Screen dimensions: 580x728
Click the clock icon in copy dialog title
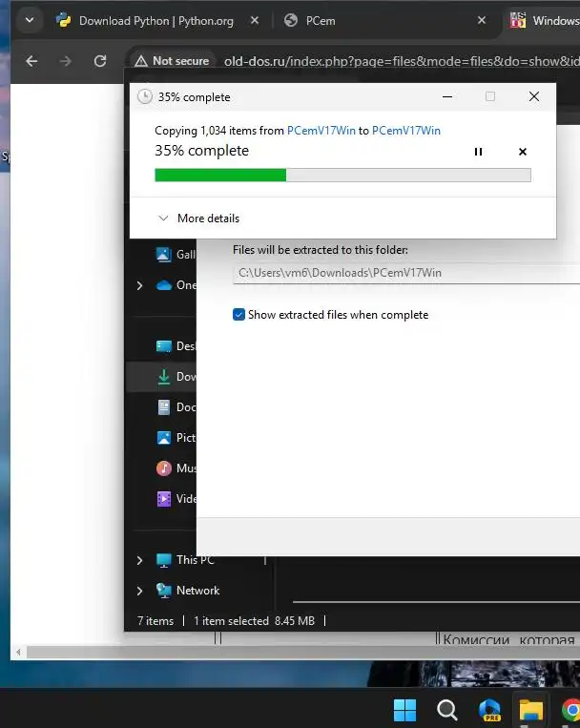[145, 96]
